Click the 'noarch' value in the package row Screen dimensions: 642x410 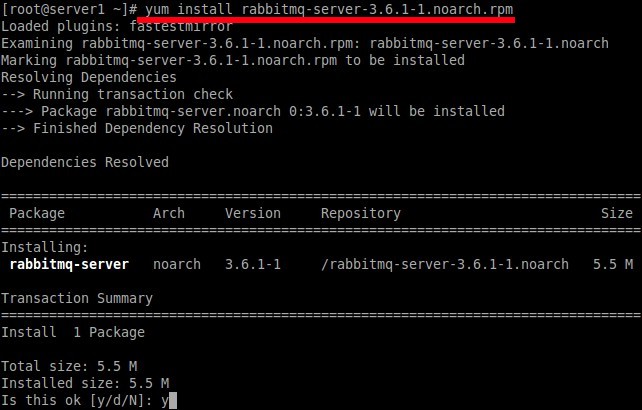click(x=177, y=265)
